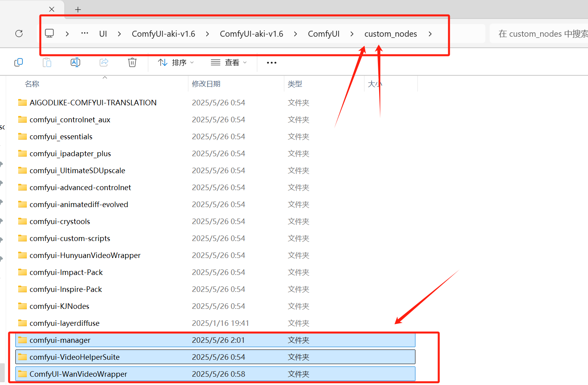Click the Paste icon in toolbar
The width and height of the screenshot is (588, 385).
click(x=47, y=62)
